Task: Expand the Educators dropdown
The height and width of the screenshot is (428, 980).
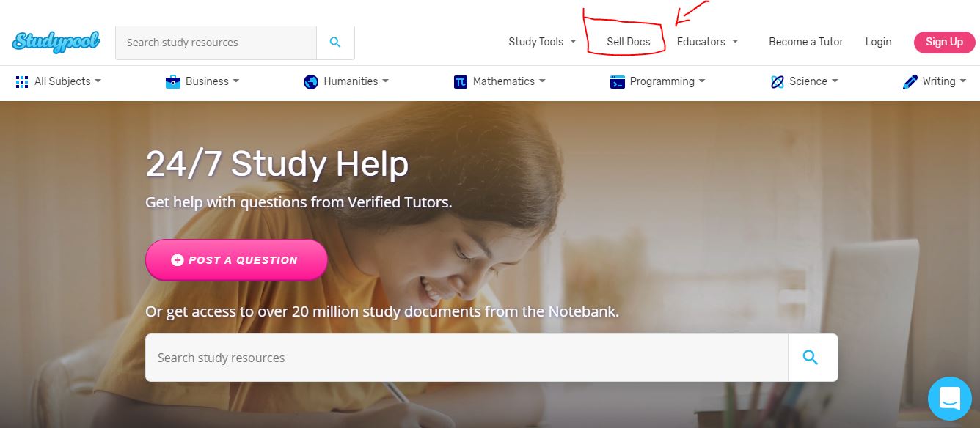Action: tap(708, 42)
